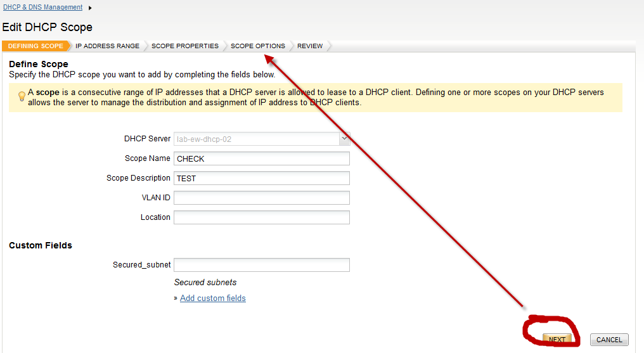Click the CANCEL button
644x353 pixels.
(x=609, y=340)
